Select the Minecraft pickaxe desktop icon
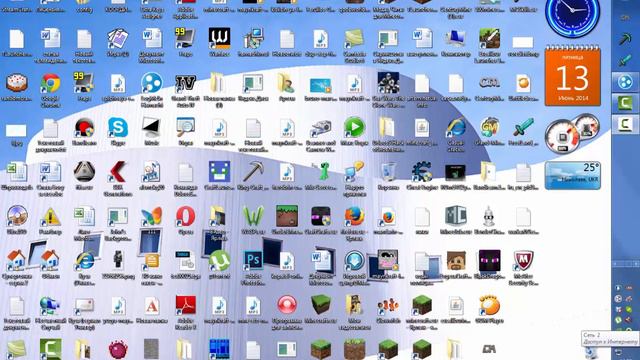Image resolution: width=640 pixels, height=360 pixels. click(x=253, y=172)
